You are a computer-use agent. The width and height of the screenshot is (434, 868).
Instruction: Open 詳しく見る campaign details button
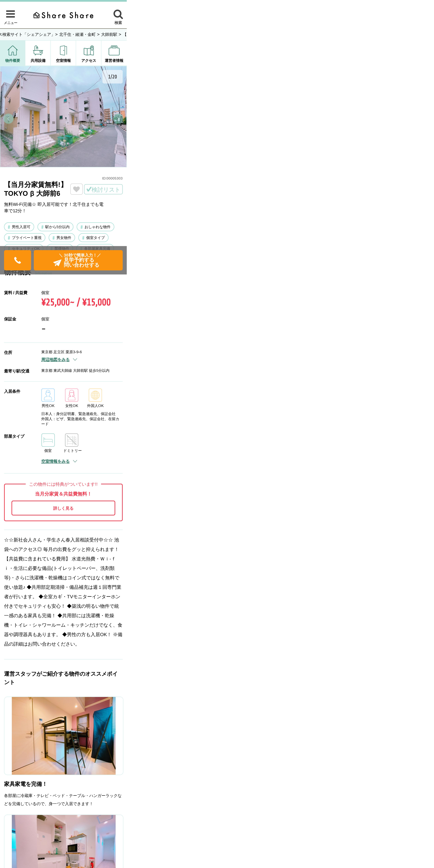click(x=63, y=508)
